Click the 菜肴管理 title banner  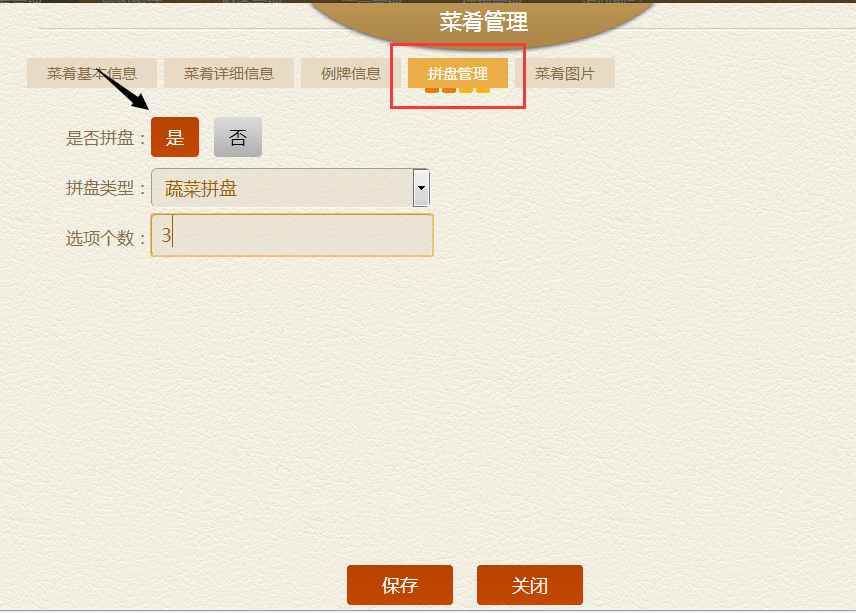(x=484, y=22)
